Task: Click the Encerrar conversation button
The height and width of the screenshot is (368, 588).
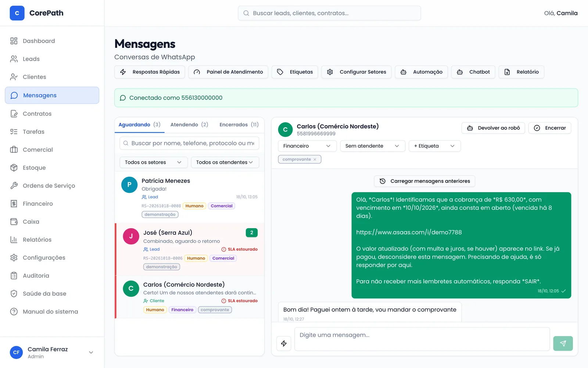Action: pos(550,128)
